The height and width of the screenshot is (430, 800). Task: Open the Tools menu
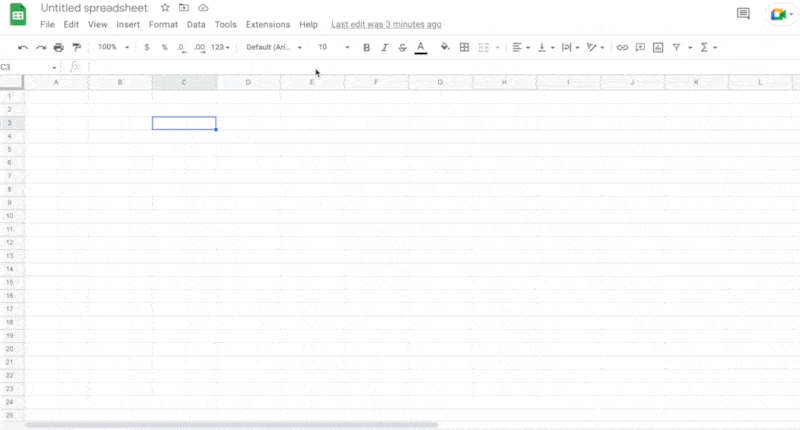click(226, 24)
